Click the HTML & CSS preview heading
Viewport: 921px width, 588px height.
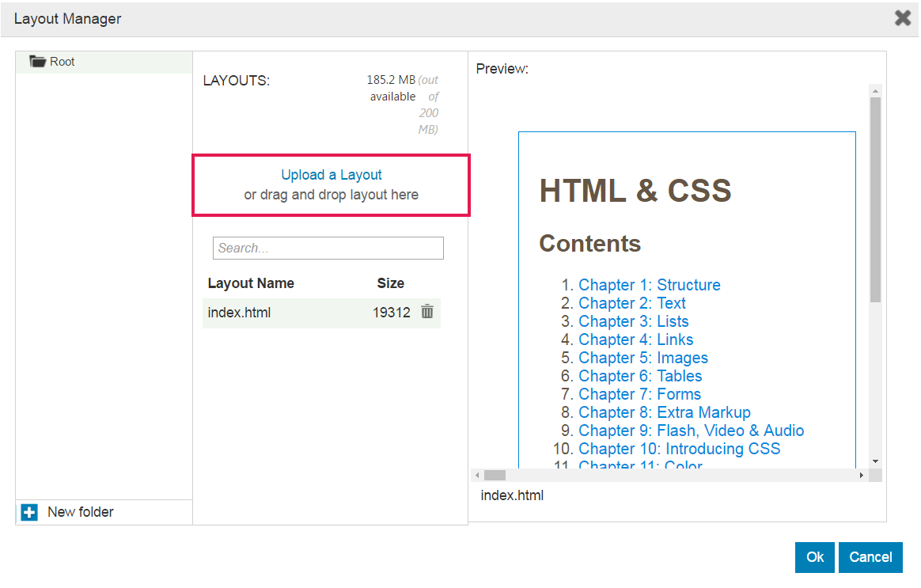pos(635,191)
